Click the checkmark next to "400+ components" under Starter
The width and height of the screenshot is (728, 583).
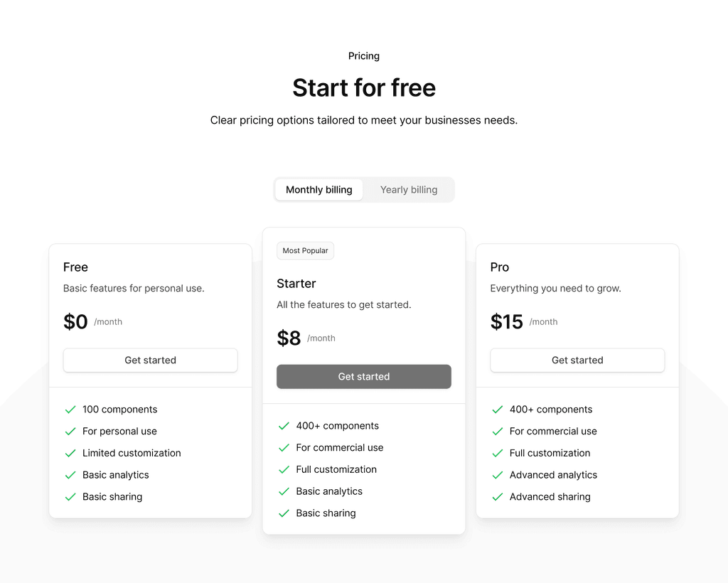[x=283, y=425]
